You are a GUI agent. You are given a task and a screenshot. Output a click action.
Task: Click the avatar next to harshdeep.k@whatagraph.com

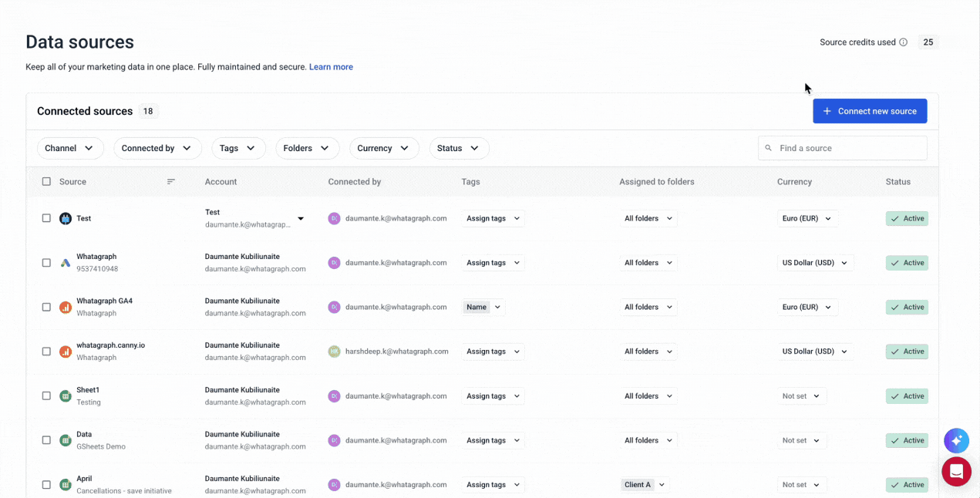pyautogui.click(x=334, y=352)
